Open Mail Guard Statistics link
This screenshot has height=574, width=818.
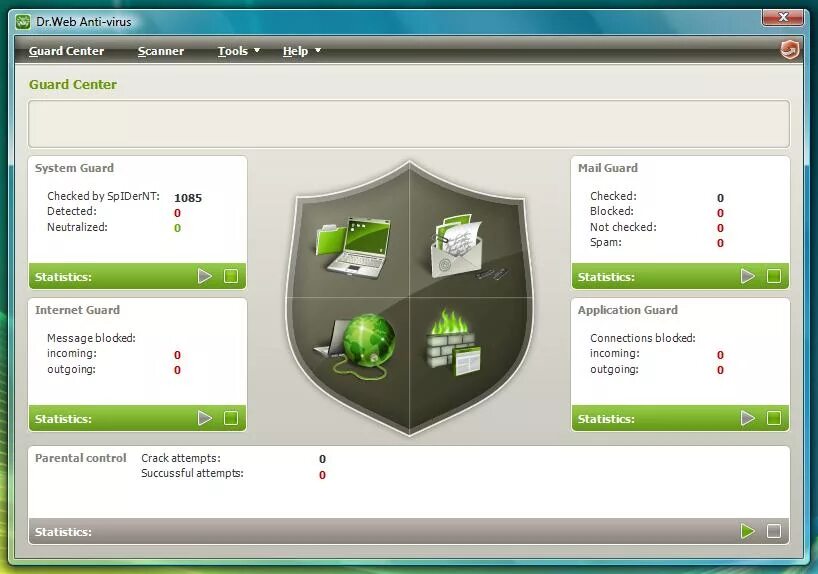pos(606,277)
